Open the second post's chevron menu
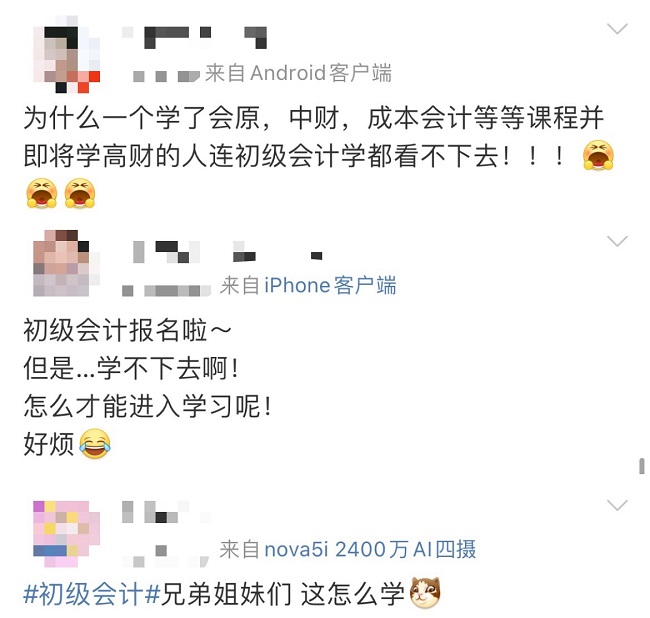 pos(617,241)
